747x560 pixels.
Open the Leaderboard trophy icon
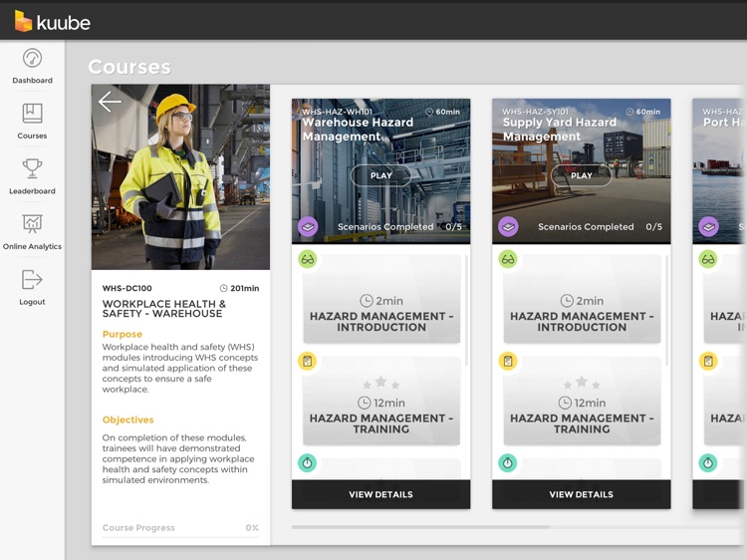point(32,168)
